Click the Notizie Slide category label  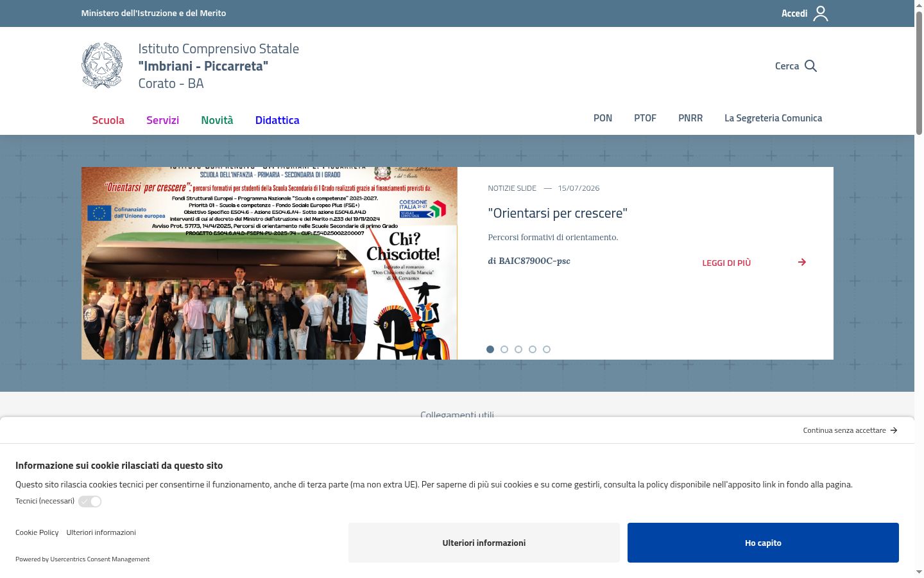[512, 188]
